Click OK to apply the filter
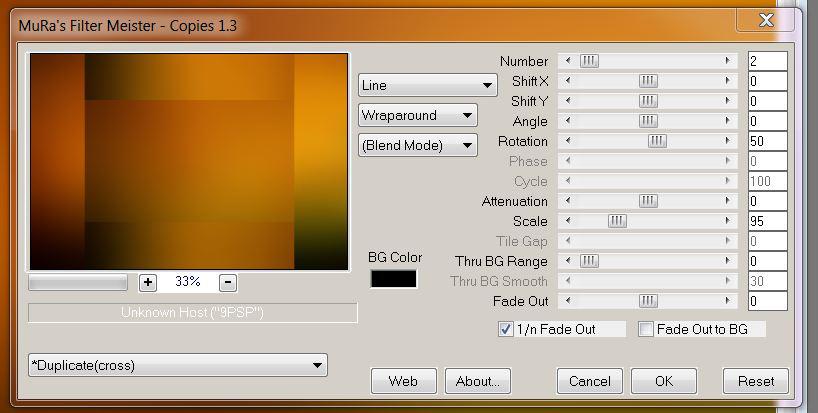The image size is (818, 413). (664, 381)
